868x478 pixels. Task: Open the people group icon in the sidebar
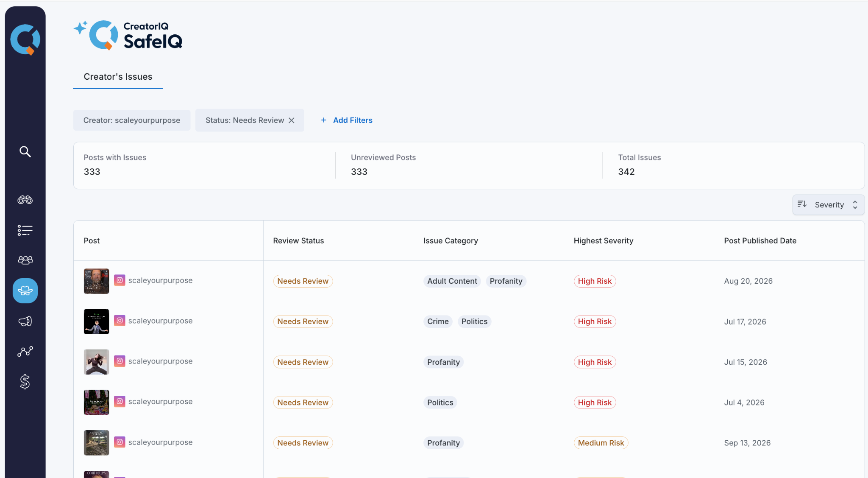[x=25, y=260]
